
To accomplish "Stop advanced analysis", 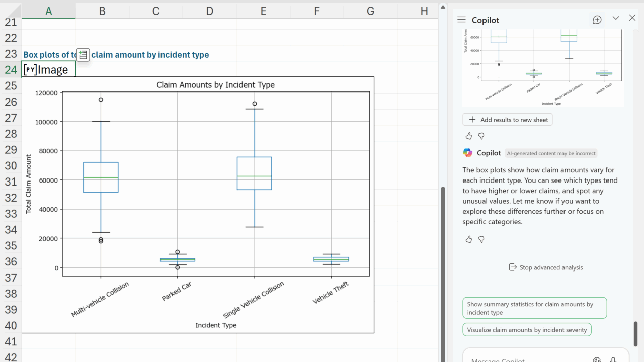I will tap(545, 267).
